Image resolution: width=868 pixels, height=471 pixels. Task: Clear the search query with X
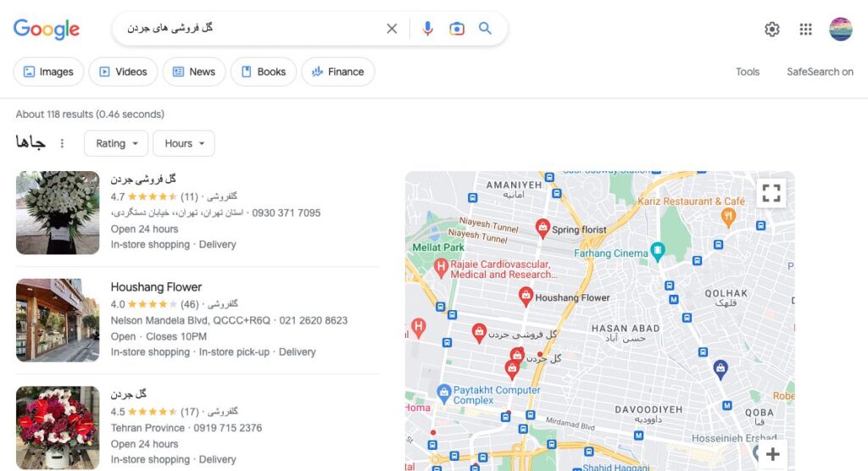coord(392,28)
